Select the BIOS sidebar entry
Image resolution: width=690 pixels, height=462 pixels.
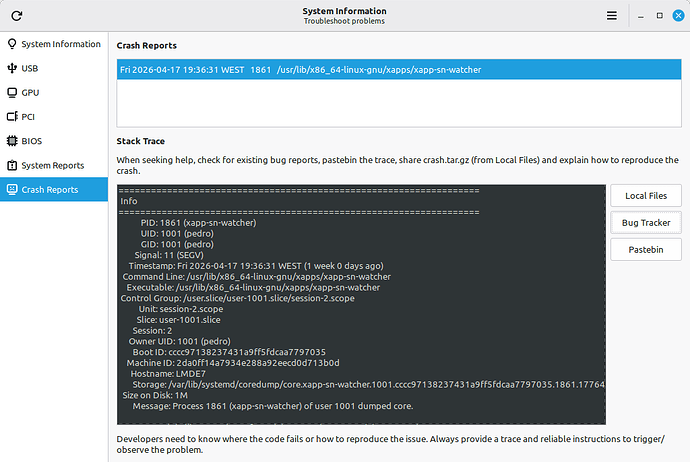[x=32, y=141]
